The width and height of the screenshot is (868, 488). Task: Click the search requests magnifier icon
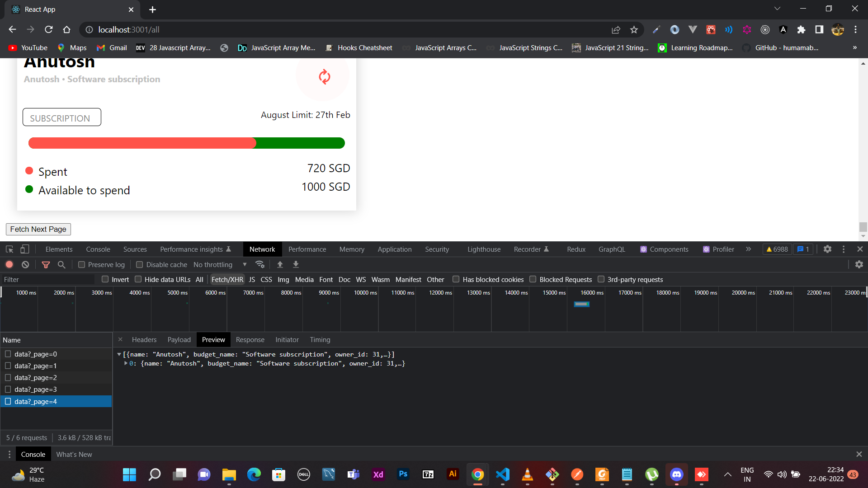tap(61, 265)
